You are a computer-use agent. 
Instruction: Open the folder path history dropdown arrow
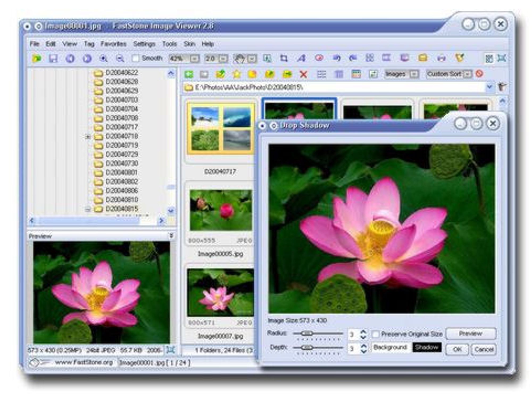(489, 87)
